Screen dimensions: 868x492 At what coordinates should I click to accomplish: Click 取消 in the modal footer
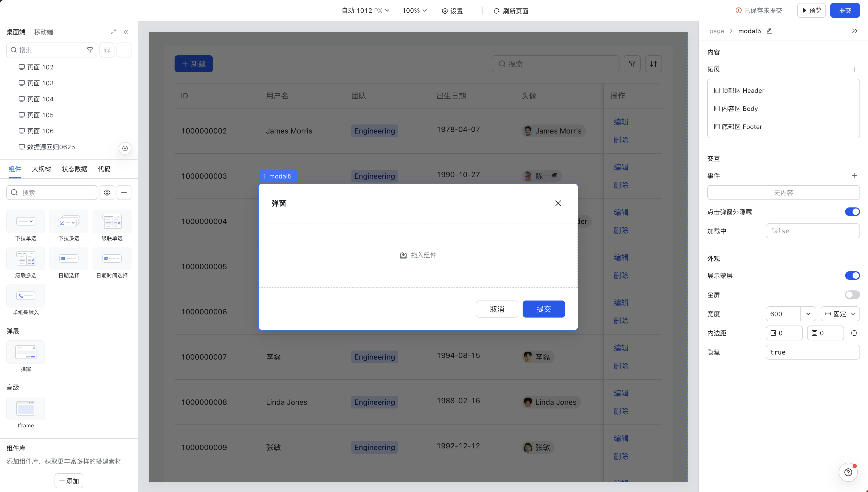[497, 309]
